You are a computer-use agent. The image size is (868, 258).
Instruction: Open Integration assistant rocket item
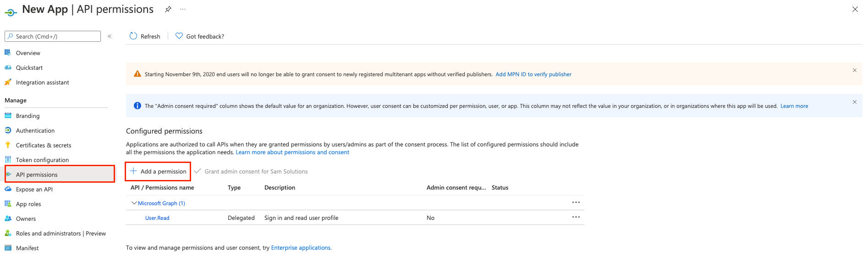pos(42,82)
